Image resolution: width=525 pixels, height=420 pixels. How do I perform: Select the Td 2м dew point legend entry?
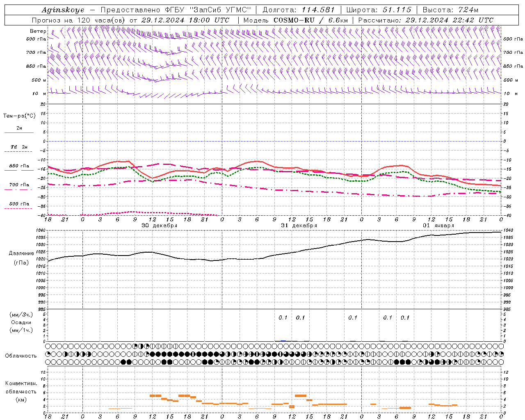point(19,147)
